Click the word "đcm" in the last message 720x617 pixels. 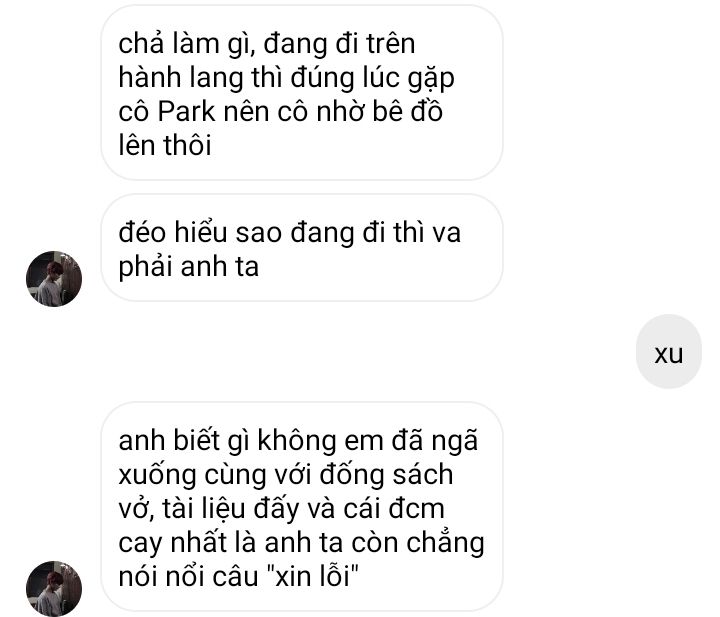click(417, 508)
